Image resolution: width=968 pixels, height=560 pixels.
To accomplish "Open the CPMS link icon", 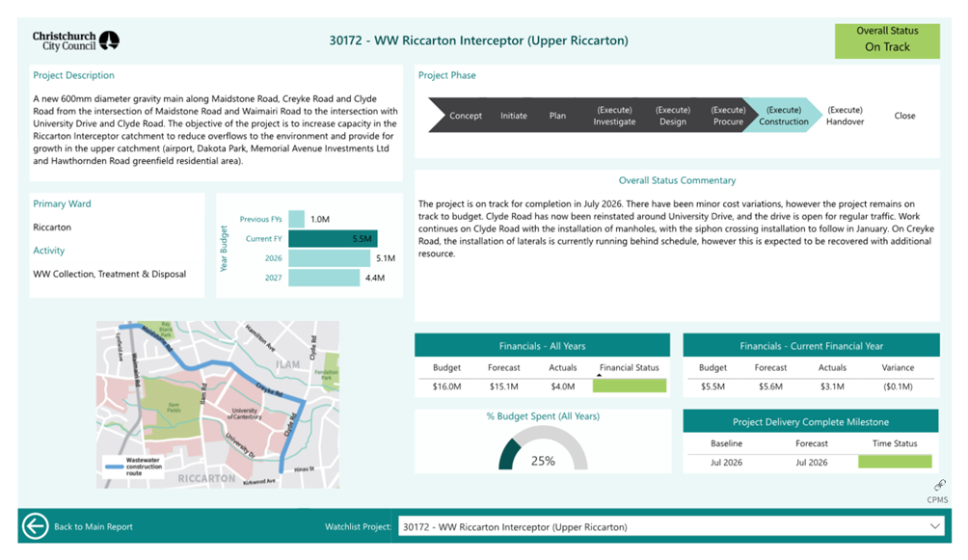I will pos(937,487).
